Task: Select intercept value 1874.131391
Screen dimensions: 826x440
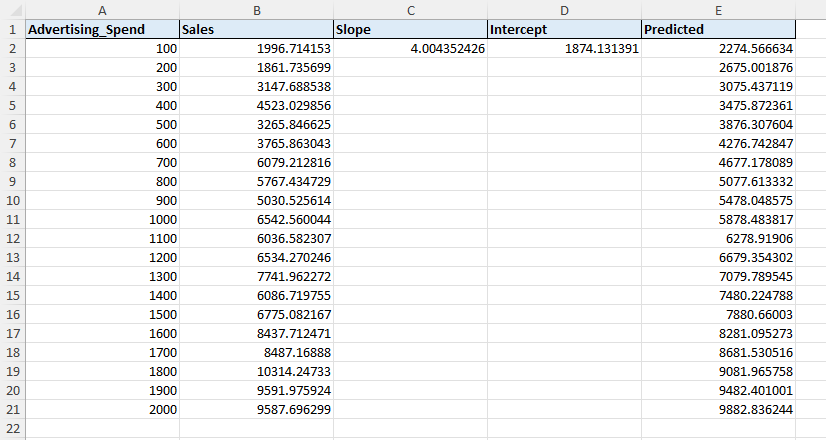Action: pyautogui.click(x=564, y=48)
